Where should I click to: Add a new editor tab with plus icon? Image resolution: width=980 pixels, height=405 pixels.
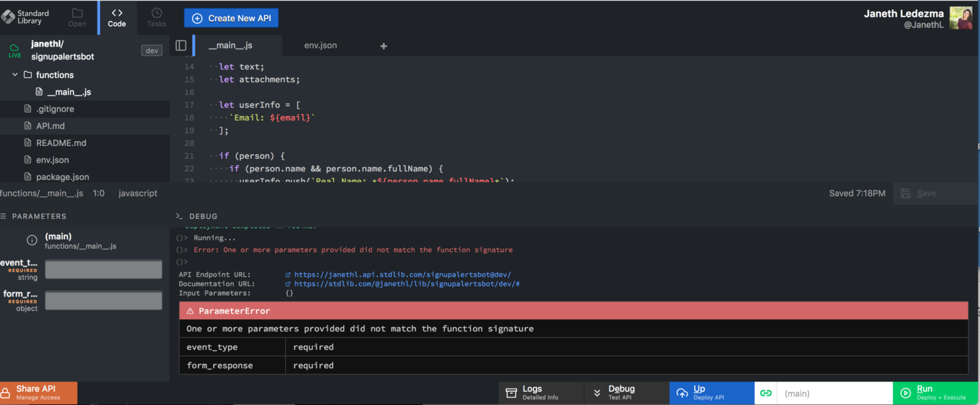click(383, 46)
